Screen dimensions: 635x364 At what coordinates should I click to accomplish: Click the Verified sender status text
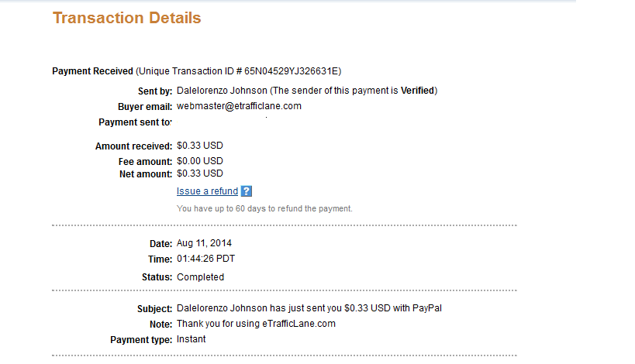(x=418, y=91)
